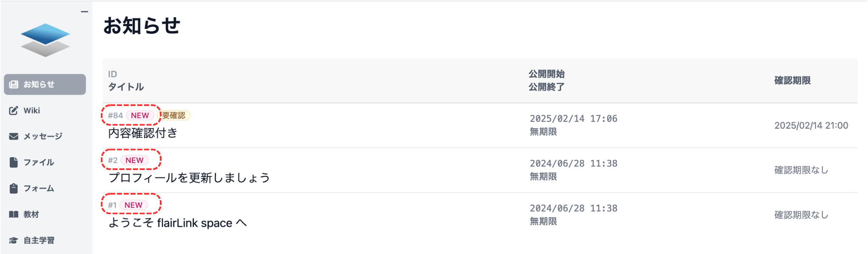Click the NEW badge on announcement #84
The width and height of the screenshot is (868, 254).
coord(139,115)
